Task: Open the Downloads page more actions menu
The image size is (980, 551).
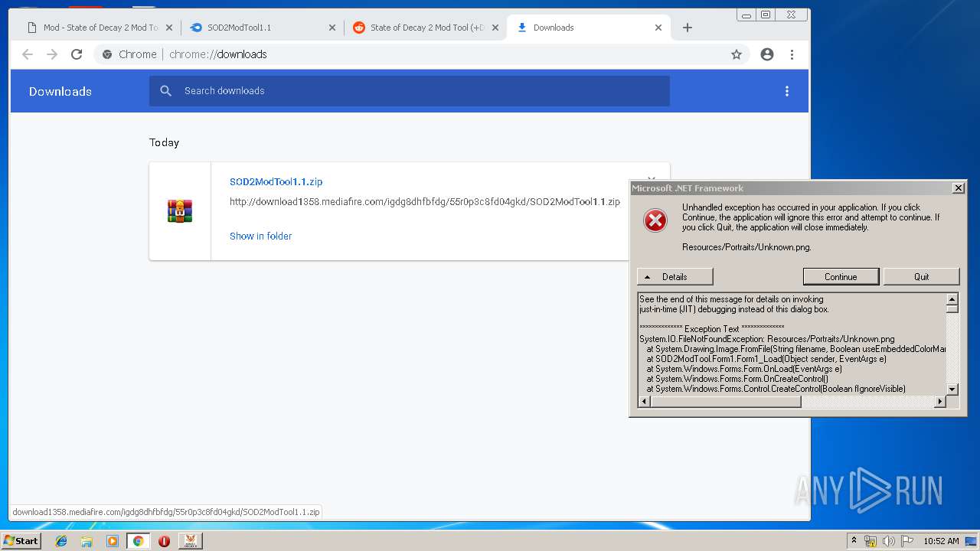Action: 787,91
